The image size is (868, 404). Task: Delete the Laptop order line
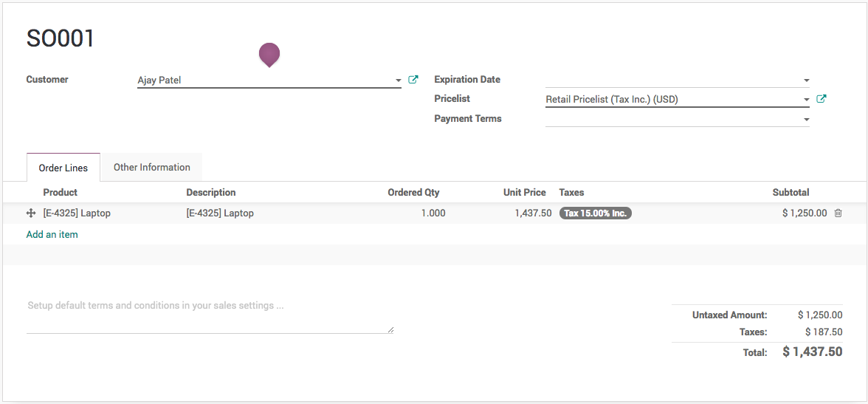[838, 213]
